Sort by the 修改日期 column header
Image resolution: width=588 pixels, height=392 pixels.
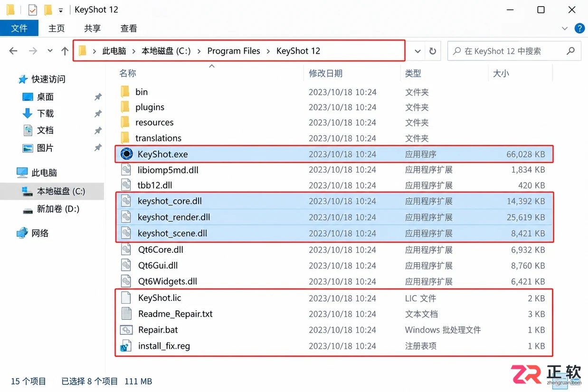click(325, 73)
